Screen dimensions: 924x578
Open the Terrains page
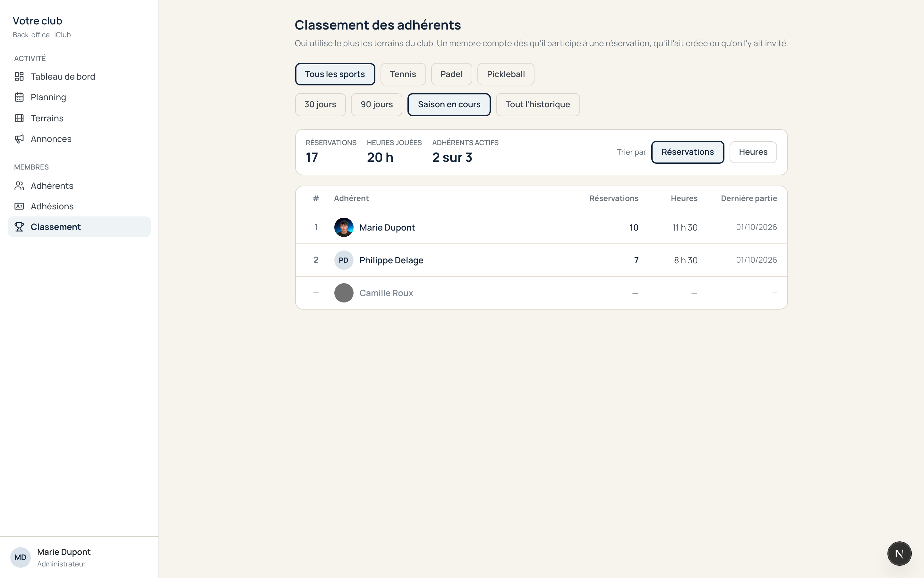(x=79, y=118)
